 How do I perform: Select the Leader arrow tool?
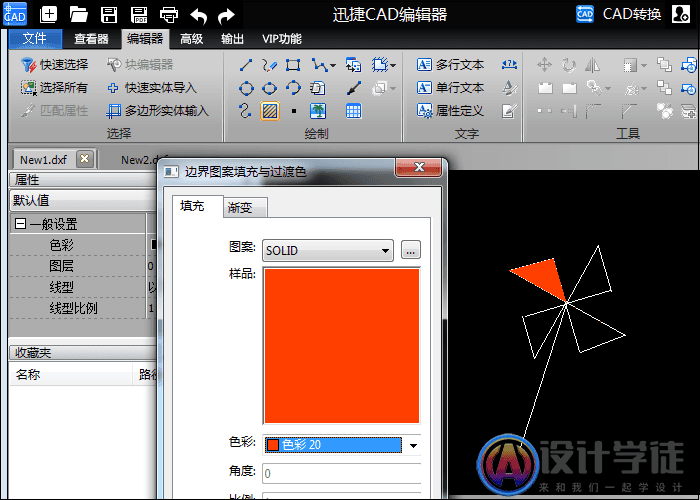pos(353,88)
